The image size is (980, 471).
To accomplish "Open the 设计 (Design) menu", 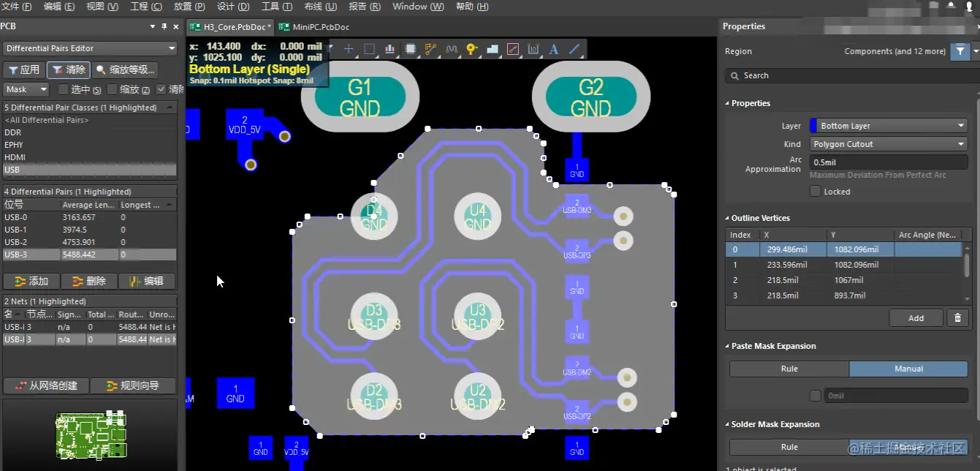I will tap(235, 7).
